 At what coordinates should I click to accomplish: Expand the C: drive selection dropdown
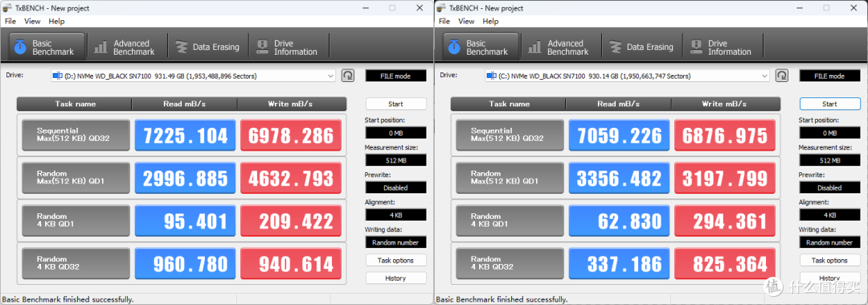[x=764, y=76]
